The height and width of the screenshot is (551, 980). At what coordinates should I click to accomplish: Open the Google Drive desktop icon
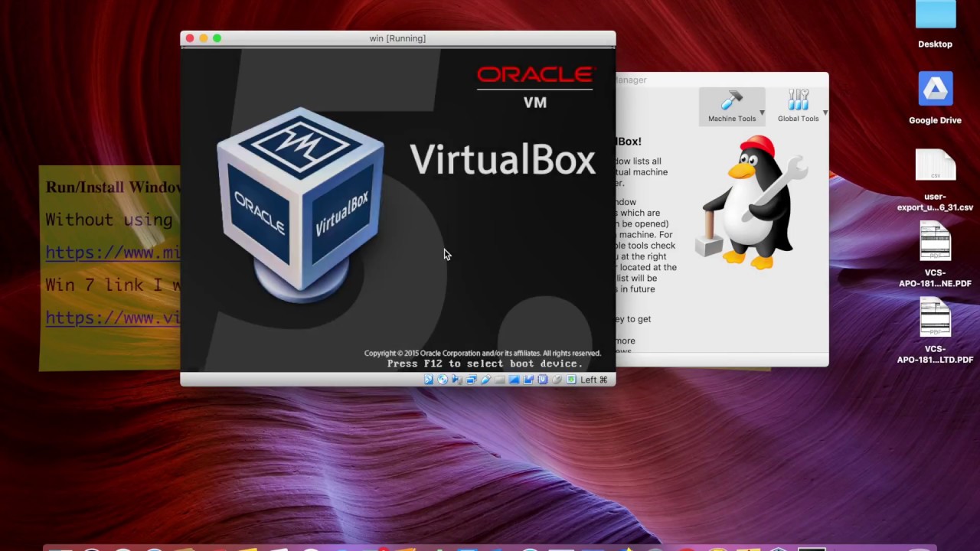point(936,90)
